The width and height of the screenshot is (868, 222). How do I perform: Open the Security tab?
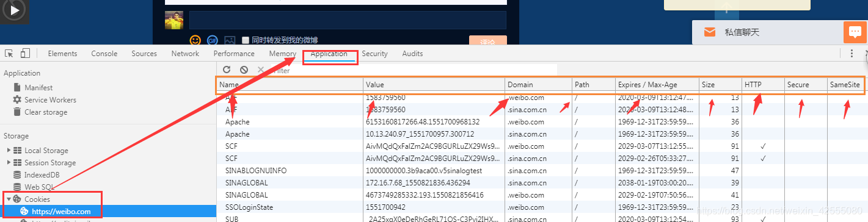point(374,54)
